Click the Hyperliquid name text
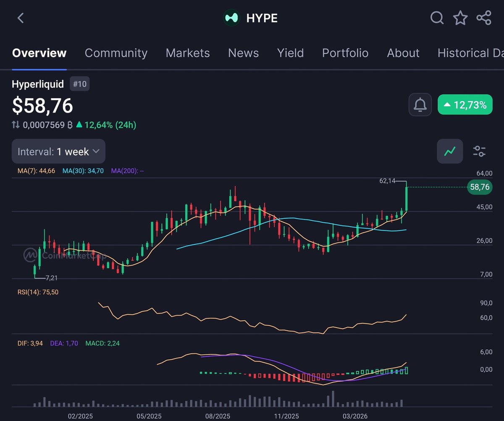 pos(38,84)
